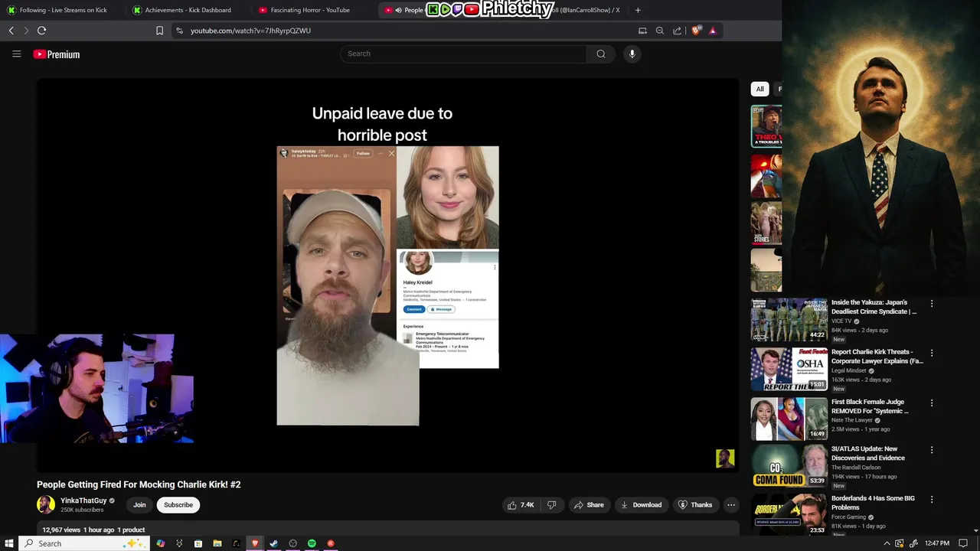Open Nate The Lawyer channel name
This screenshot has width=980, height=551.
coord(852,420)
